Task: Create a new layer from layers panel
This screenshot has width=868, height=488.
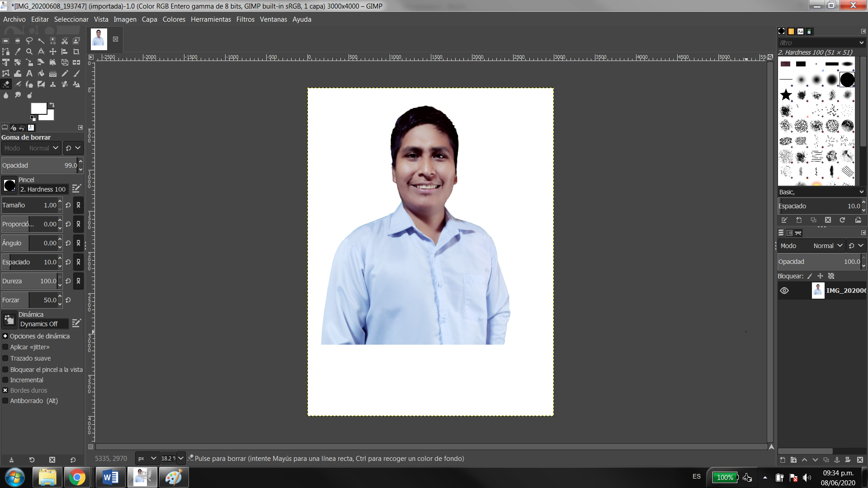Action: point(783,460)
